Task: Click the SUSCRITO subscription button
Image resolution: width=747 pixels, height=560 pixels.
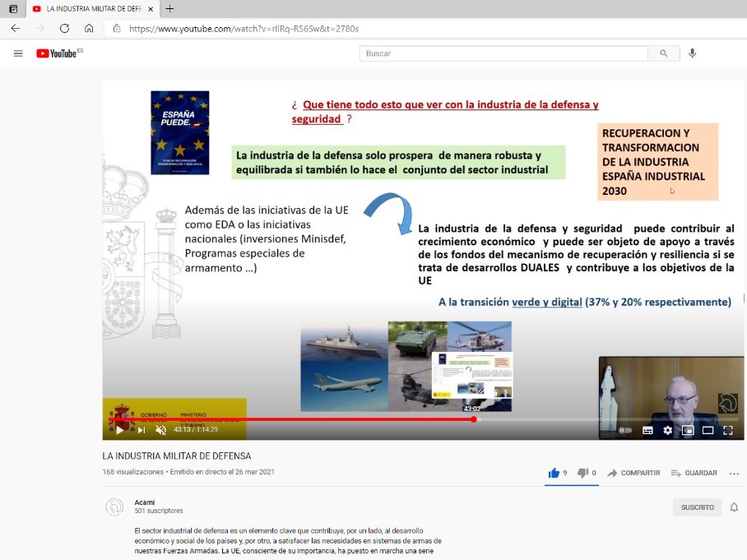Action: 697,507
